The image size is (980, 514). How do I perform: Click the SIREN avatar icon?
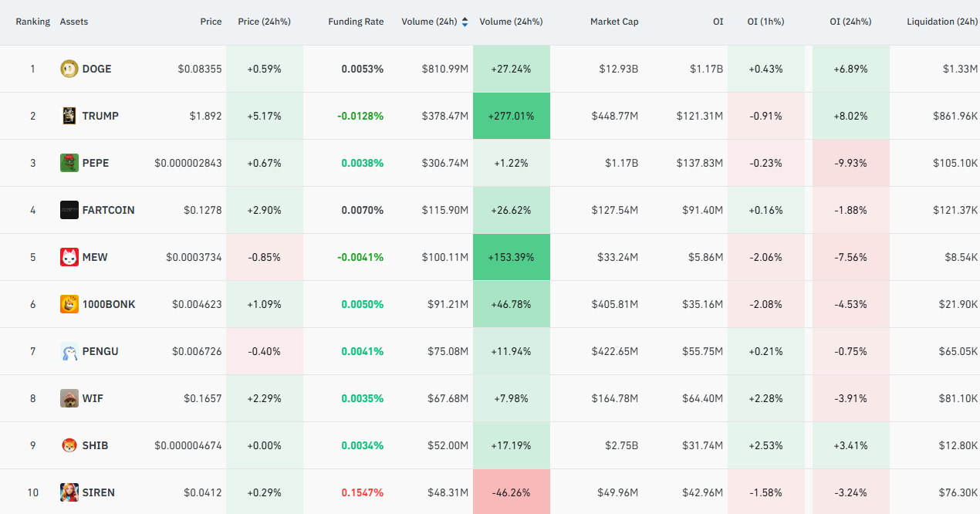click(x=69, y=492)
